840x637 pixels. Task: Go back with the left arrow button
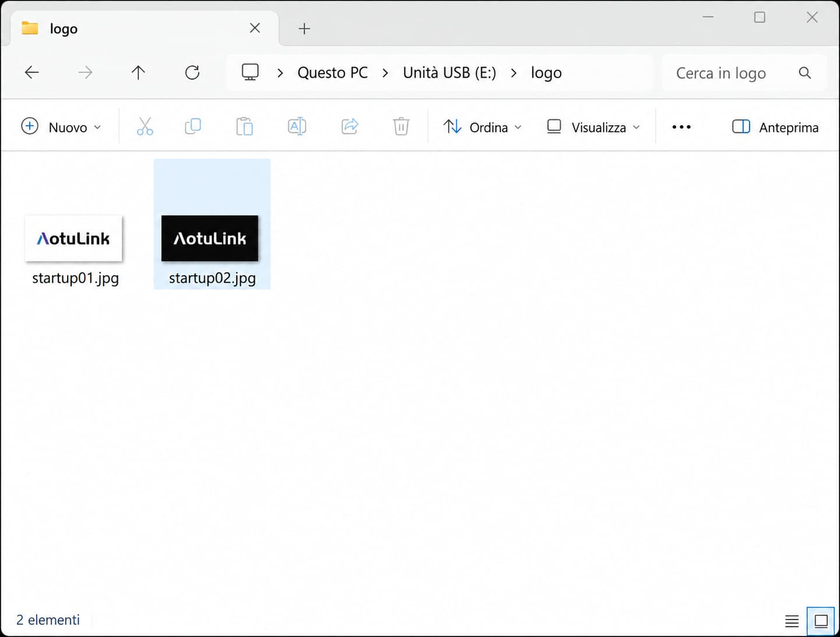[32, 72]
